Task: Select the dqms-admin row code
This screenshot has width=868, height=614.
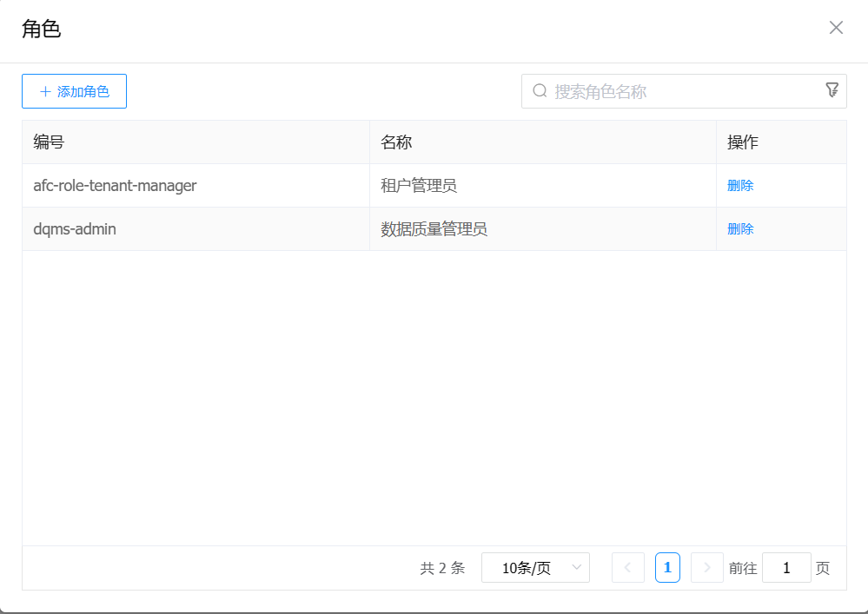Action: 75,229
